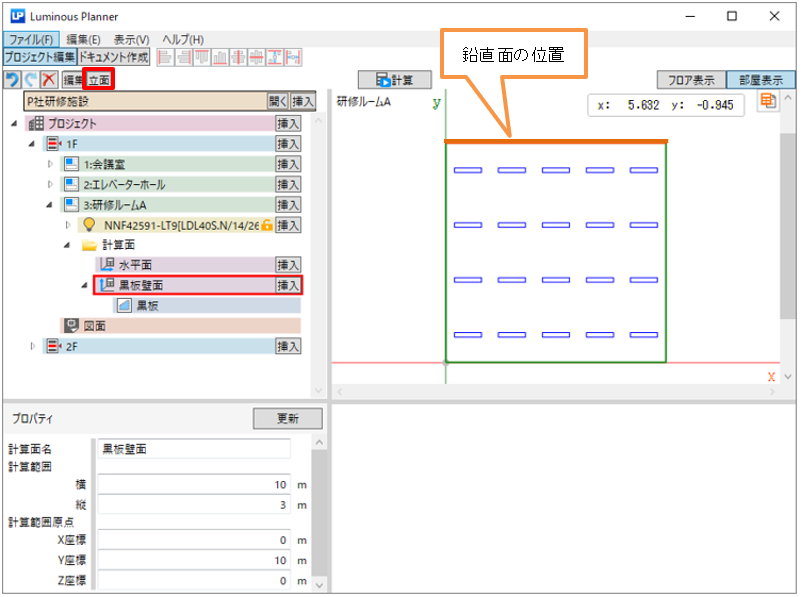Switch to the ドキュメント作成 tab
Viewport: 801px width, 597px height.
pyautogui.click(x=113, y=58)
